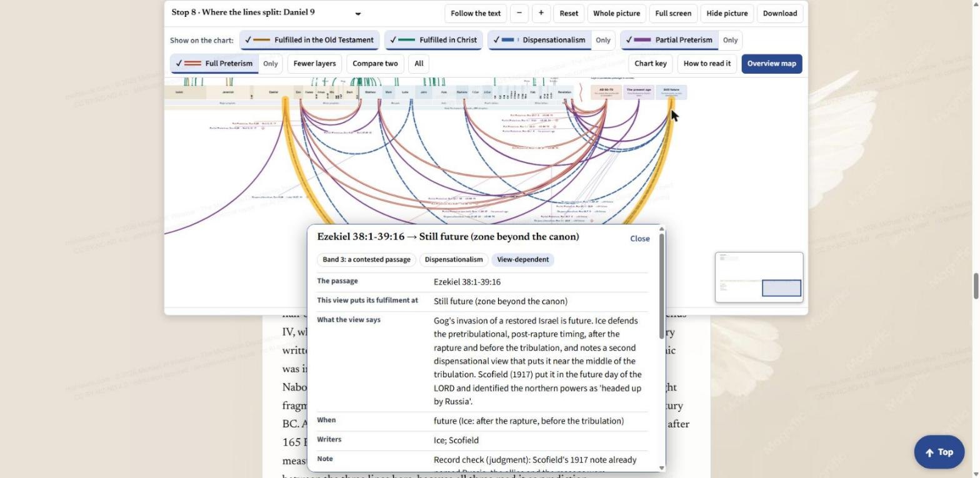The image size is (980, 478).
Task: Zoom out with the minus button
Action: coord(519,13)
